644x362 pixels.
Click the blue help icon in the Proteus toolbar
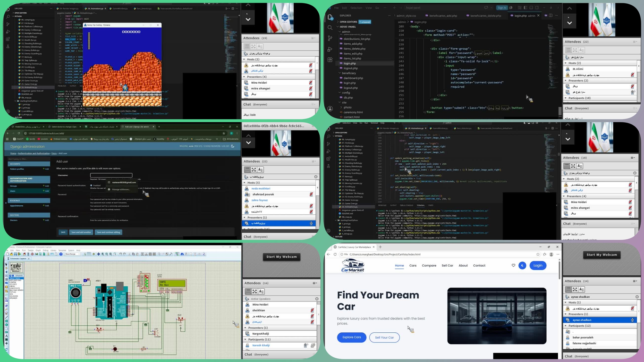pyautogui.click(x=61, y=254)
